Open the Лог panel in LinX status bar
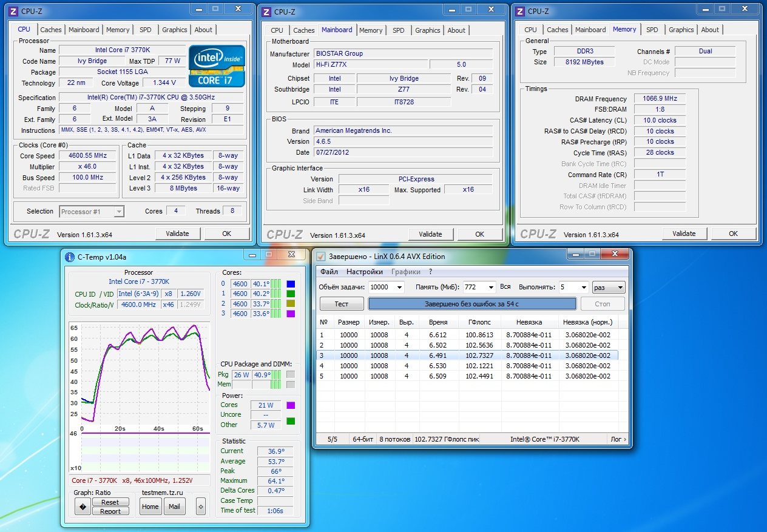 click(618, 439)
